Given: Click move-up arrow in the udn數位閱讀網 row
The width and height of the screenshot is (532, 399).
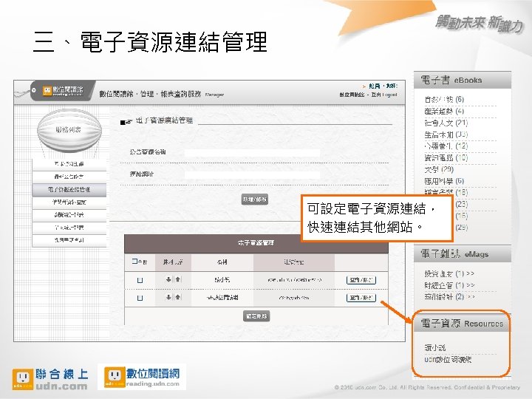Looking at the screenshot, I should [178, 297].
